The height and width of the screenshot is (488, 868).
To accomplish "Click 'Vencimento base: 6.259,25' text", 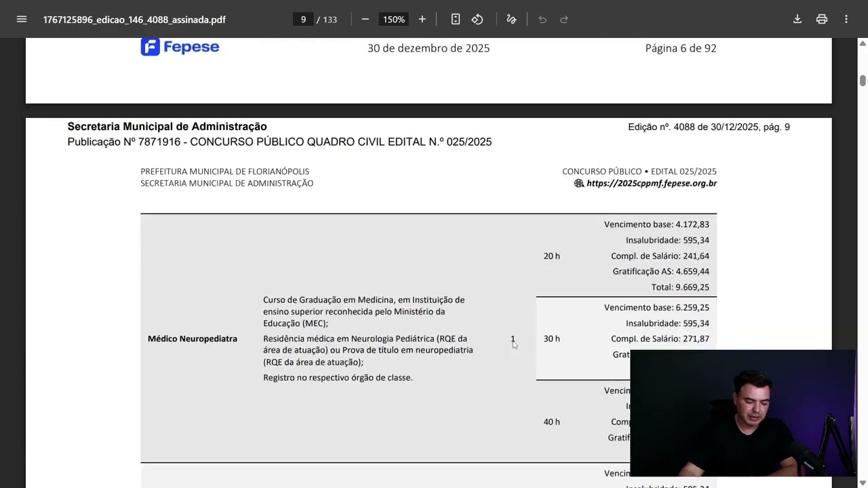I will tap(656, 308).
